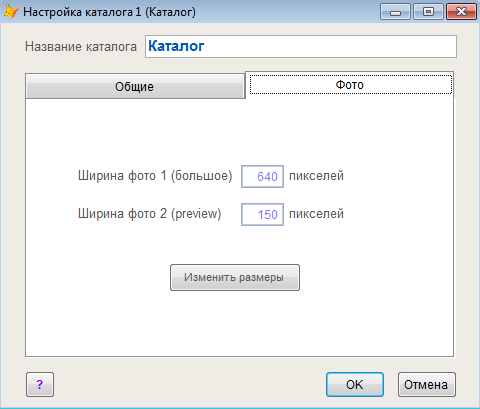Click the preview width field showing 150
The image size is (480, 409).
(262, 214)
